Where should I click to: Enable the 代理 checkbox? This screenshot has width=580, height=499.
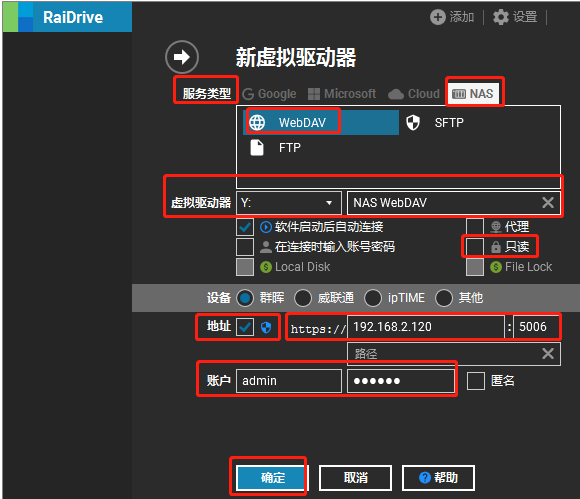click(475, 226)
